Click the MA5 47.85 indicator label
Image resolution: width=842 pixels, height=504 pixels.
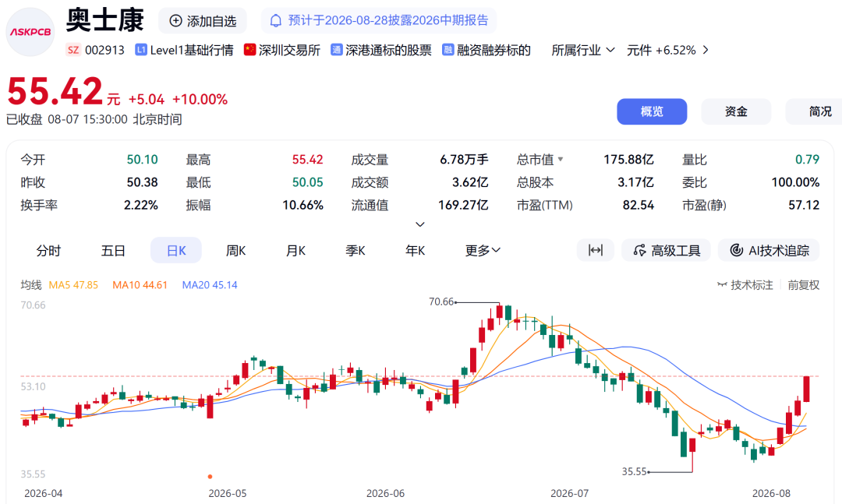point(73,285)
